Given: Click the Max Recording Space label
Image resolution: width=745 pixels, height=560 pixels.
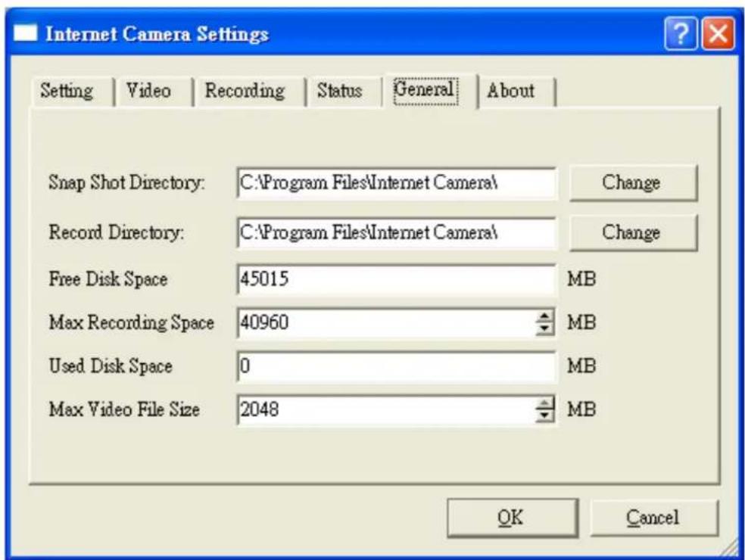Looking at the screenshot, I should point(132,322).
